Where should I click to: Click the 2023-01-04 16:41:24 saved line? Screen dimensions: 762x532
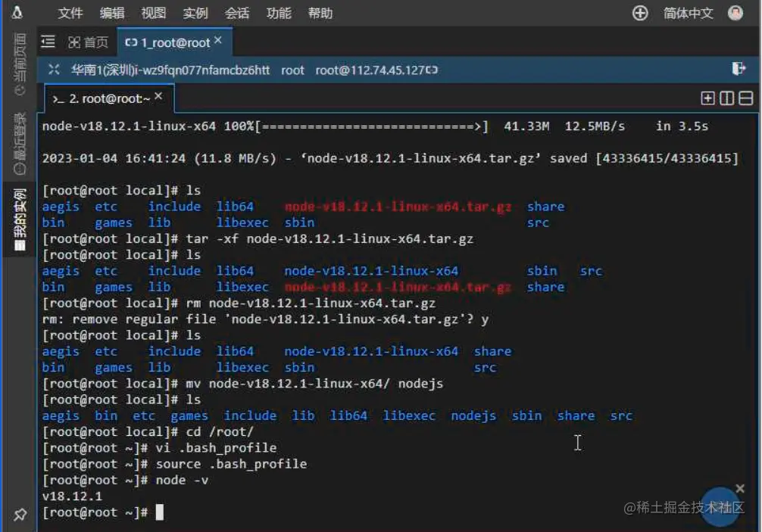pos(390,159)
